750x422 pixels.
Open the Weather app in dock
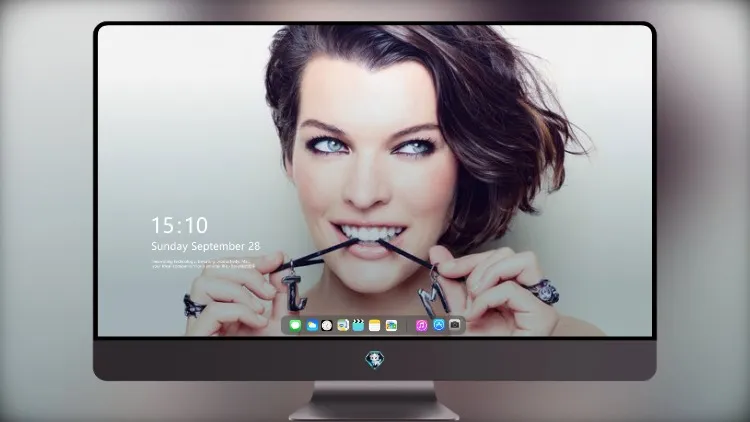click(312, 325)
